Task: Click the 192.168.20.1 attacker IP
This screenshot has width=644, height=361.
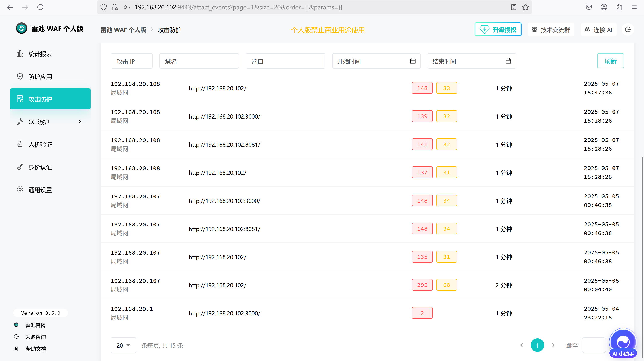Action: (132, 309)
